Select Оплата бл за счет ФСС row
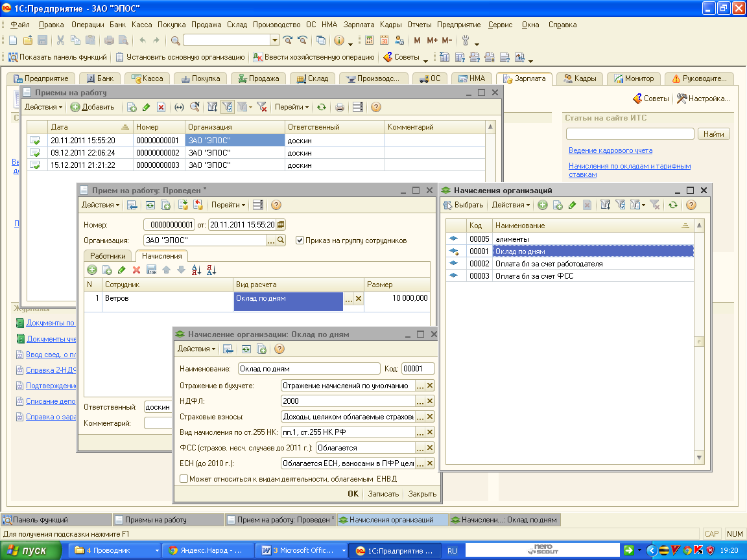 pyautogui.click(x=570, y=276)
